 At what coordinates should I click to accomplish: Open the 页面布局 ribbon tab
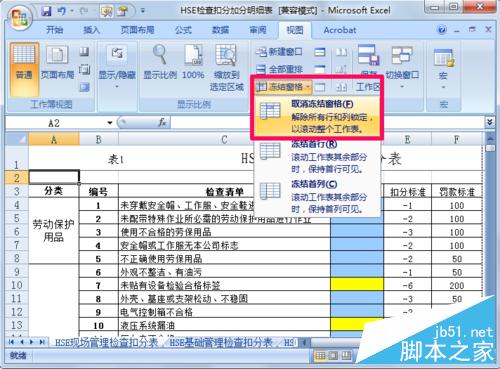(137, 30)
